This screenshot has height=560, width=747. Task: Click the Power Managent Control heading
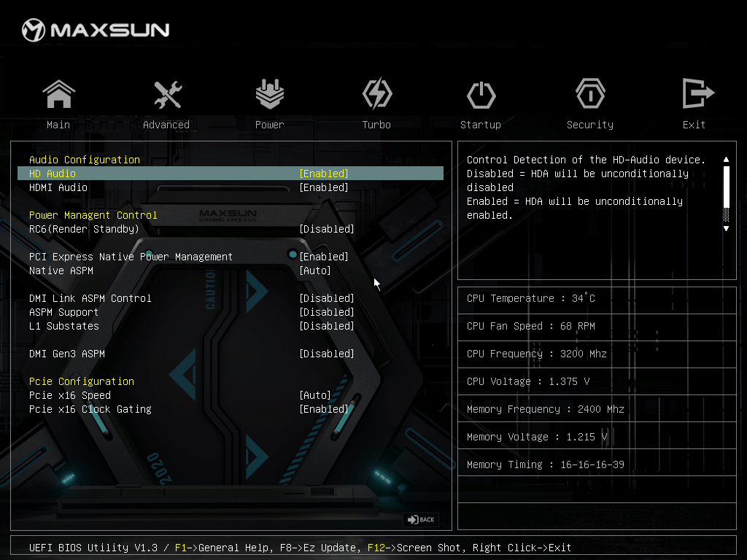point(93,215)
